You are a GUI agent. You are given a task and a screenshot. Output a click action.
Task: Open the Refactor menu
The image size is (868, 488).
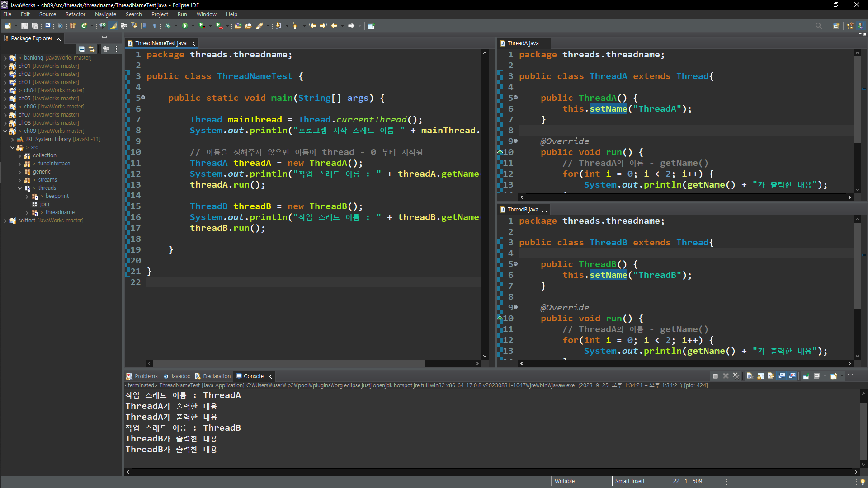(75, 14)
